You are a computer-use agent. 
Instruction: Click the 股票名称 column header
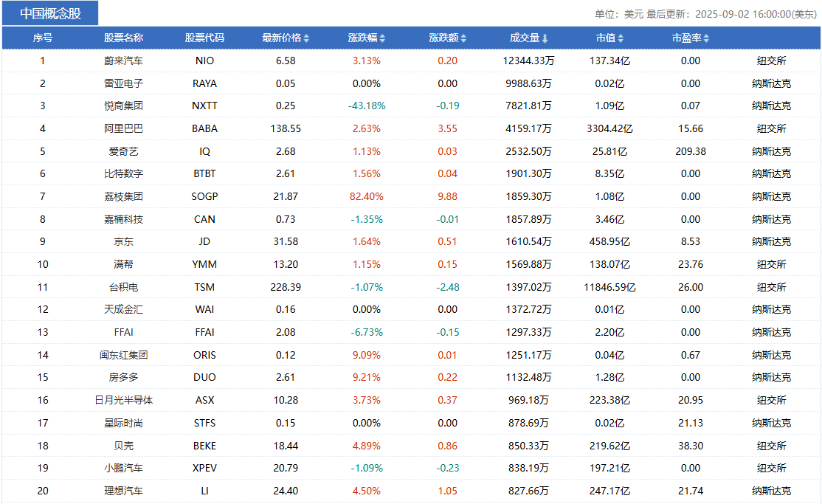pos(123,38)
